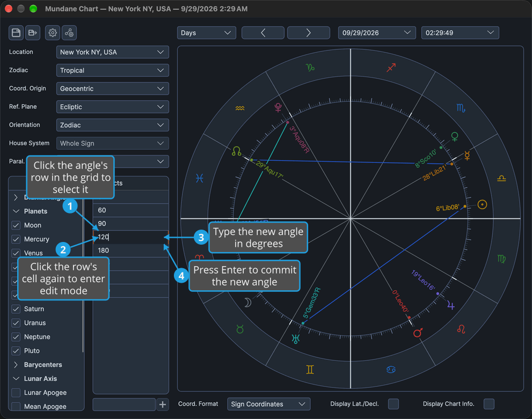This screenshot has width=532, height=419.
Task: Select the 90 degree angle row
Action: click(x=131, y=224)
